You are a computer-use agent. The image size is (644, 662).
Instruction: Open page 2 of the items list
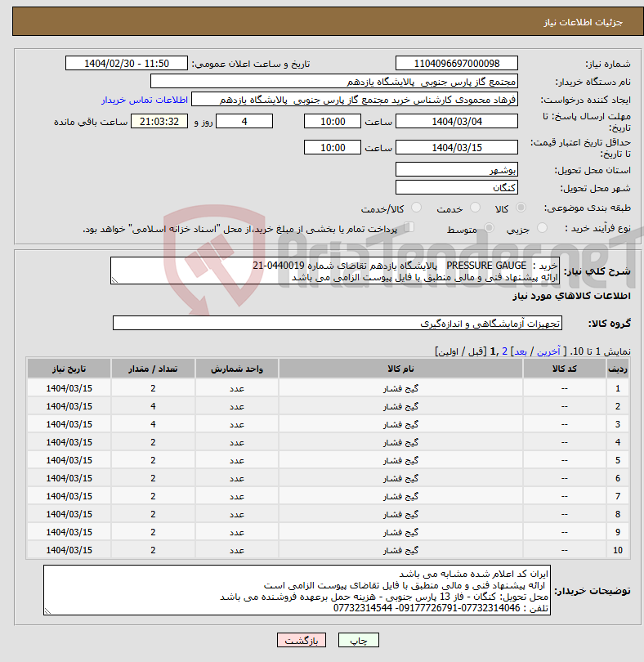(504, 351)
